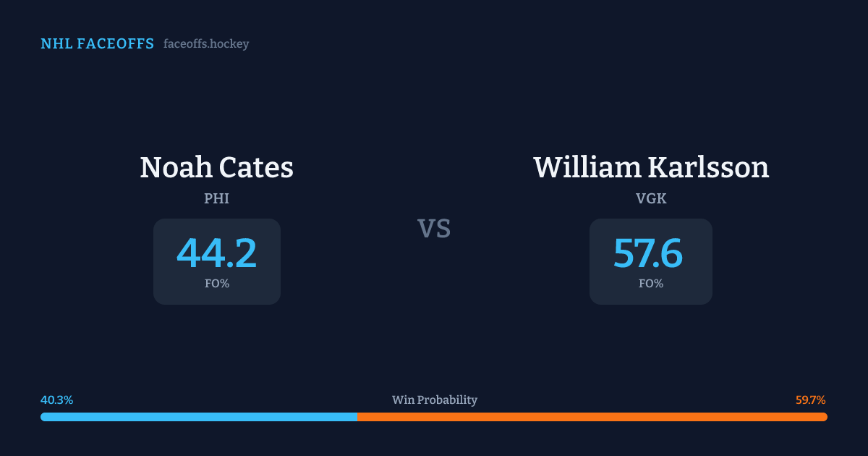Click the NHL FACEOFFS header title
Viewport: 868px width, 456px height.
click(97, 44)
